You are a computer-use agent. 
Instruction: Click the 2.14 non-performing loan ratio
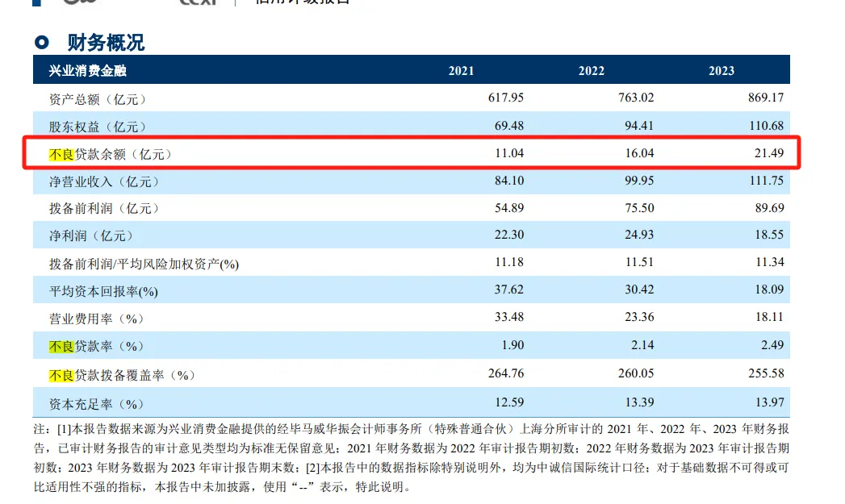click(642, 345)
